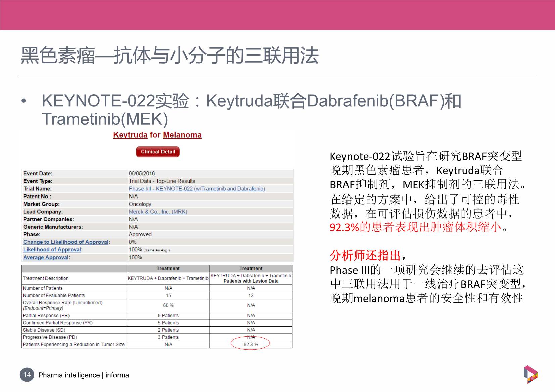
Task: Select the 5 Patients confirmed response cell
Action: click(x=168, y=323)
